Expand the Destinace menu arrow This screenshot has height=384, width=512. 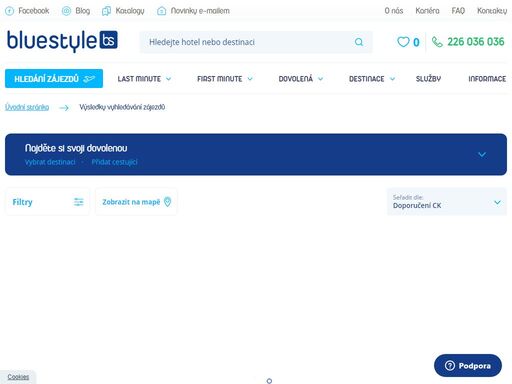click(392, 79)
